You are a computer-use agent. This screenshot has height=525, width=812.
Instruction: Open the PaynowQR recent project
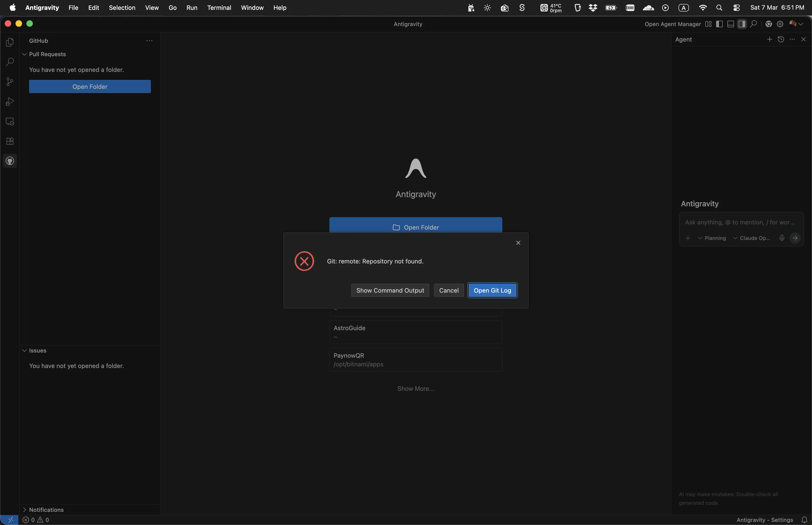point(416,360)
